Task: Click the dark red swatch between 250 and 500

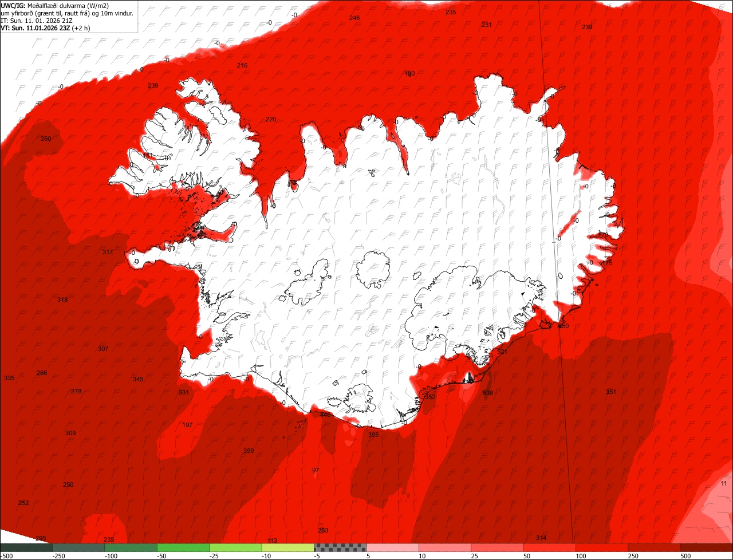Action: point(655,547)
